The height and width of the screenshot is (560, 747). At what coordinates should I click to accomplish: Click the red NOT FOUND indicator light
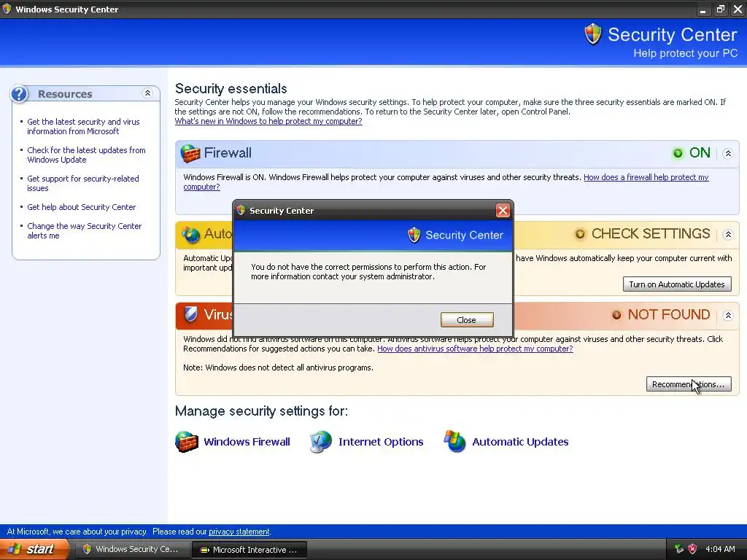coord(616,315)
